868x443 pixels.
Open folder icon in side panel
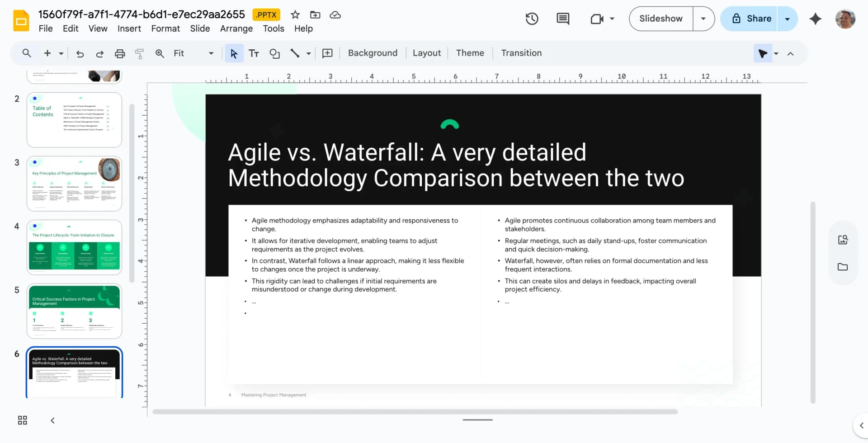click(x=843, y=267)
